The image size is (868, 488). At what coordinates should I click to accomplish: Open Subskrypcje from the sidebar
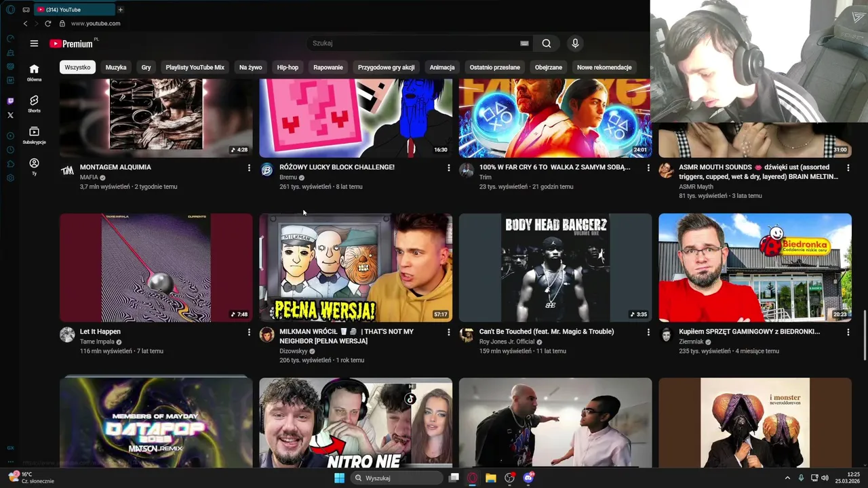coord(34,136)
